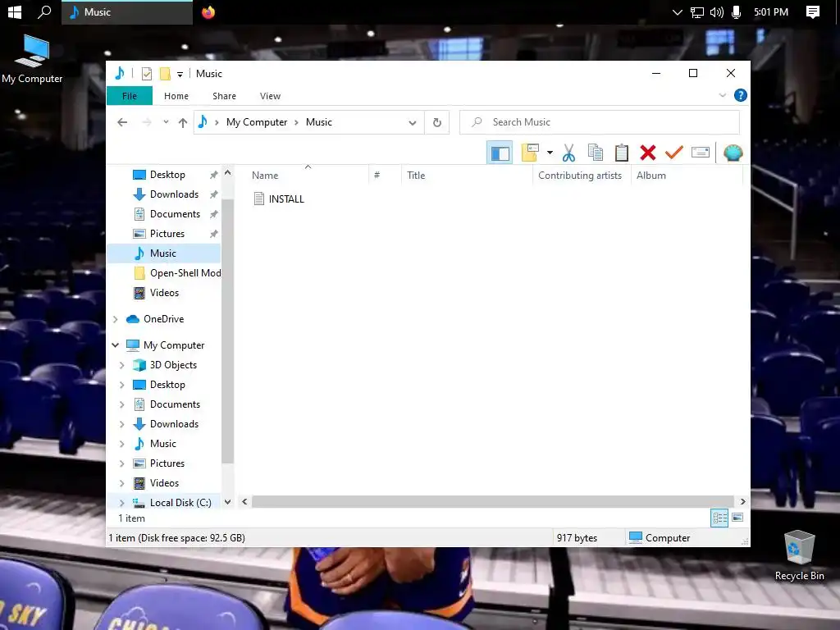Image resolution: width=840 pixels, height=630 pixels.
Task: Click the new folder icon in title bar
Action: pos(165,74)
